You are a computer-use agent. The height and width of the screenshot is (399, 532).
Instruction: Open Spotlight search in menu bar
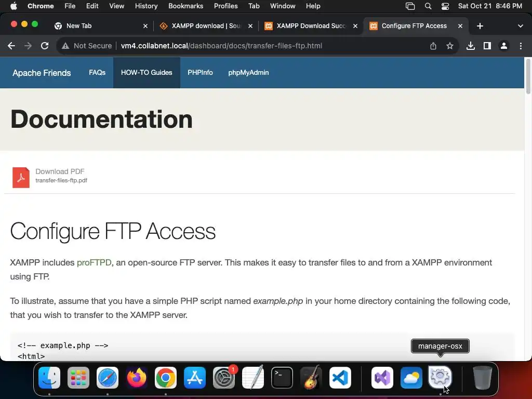point(428,6)
